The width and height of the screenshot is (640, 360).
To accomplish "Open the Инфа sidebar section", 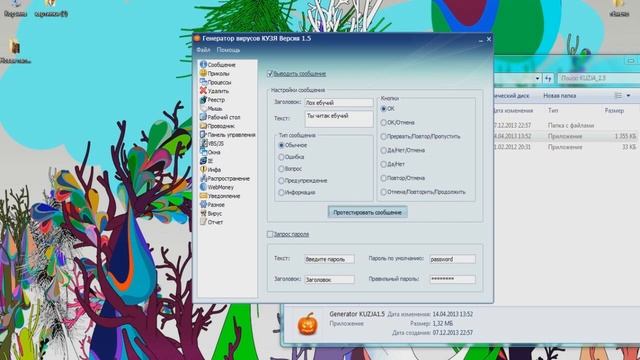I will 210,169.
